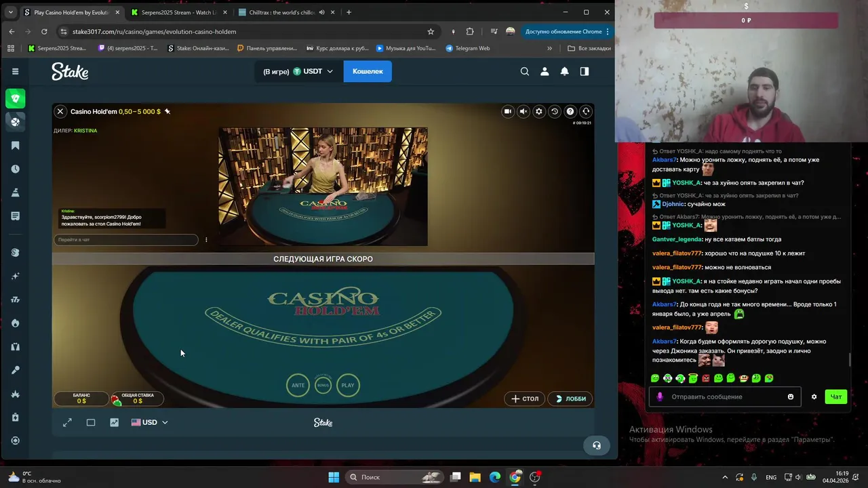Open Recent clock icon in the sidebar
The width and height of the screenshot is (868, 488).
tap(15, 169)
